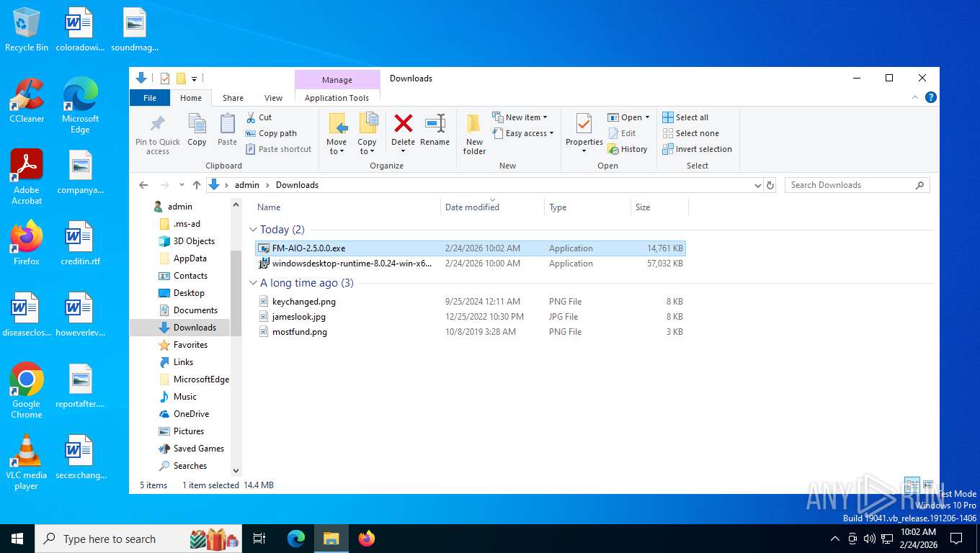Open file History
Screen dimensions: 980x553
pyautogui.click(x=628, y=149)
